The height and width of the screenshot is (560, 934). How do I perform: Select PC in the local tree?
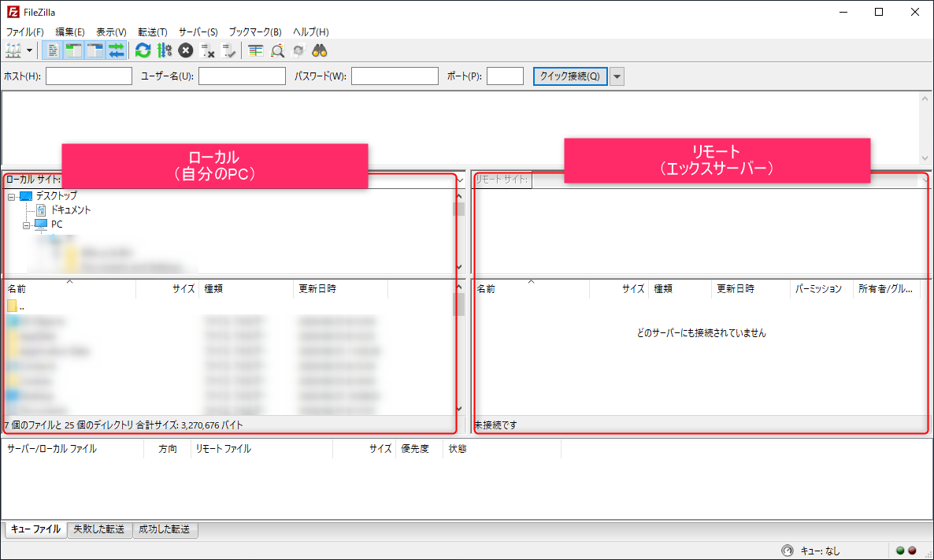pos(57,224)
